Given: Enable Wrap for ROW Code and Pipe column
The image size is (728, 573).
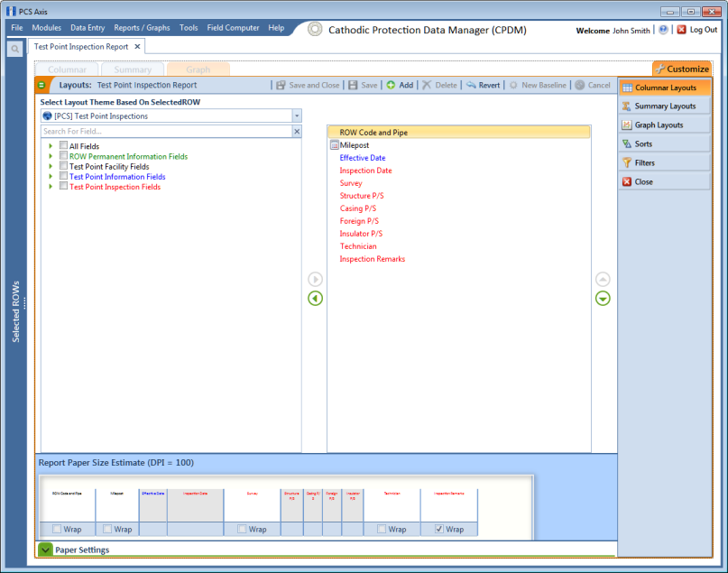Looking at the screenshot, I should [x=57, y=529].
